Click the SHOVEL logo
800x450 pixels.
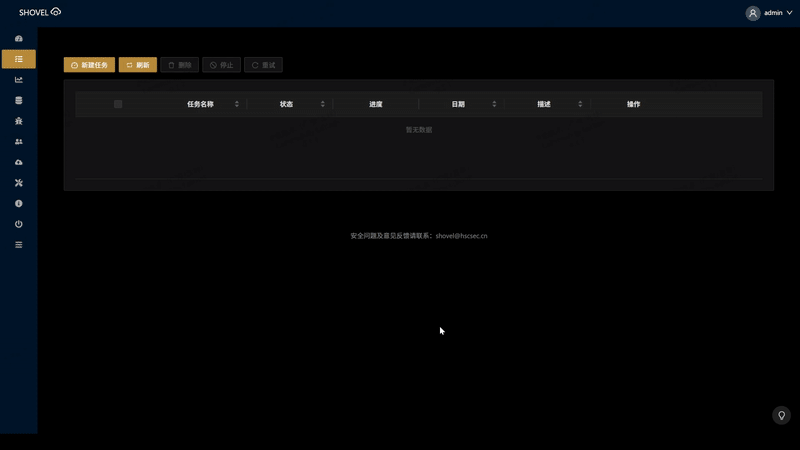[40, 12]
